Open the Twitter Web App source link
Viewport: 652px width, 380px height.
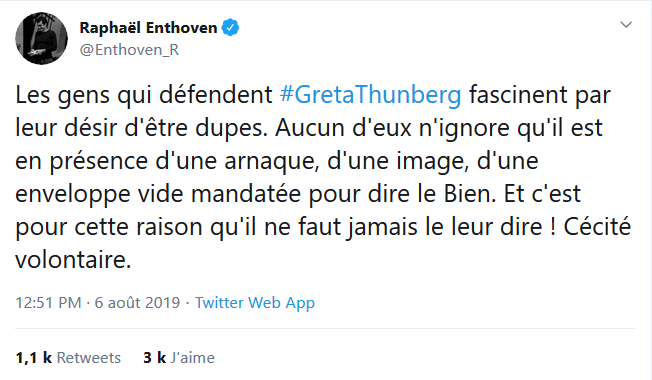click(255, 303)
